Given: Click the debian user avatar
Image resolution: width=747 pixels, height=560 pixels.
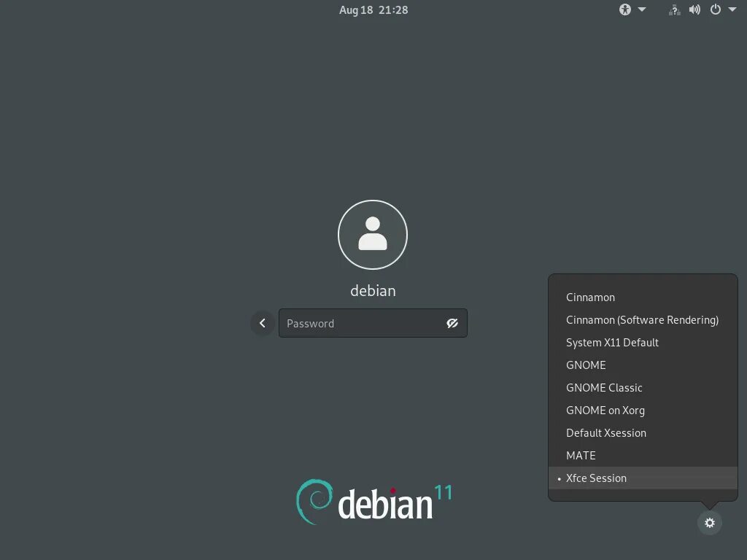Looking at the screenshot, I should coord(373,235).
